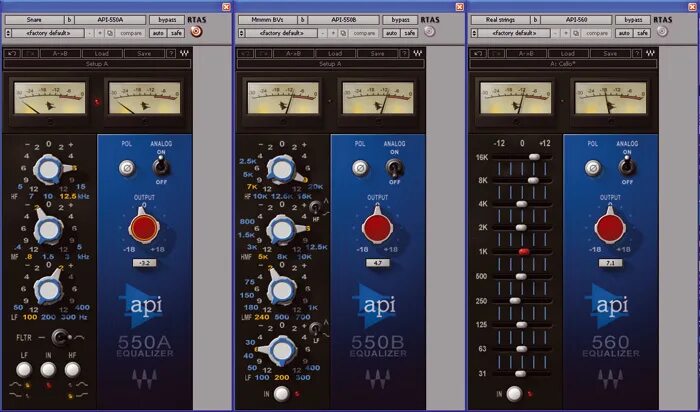Click undo arrow in API-560 Waves toolbar
The image size is (700, 412).
pos(478,54)
